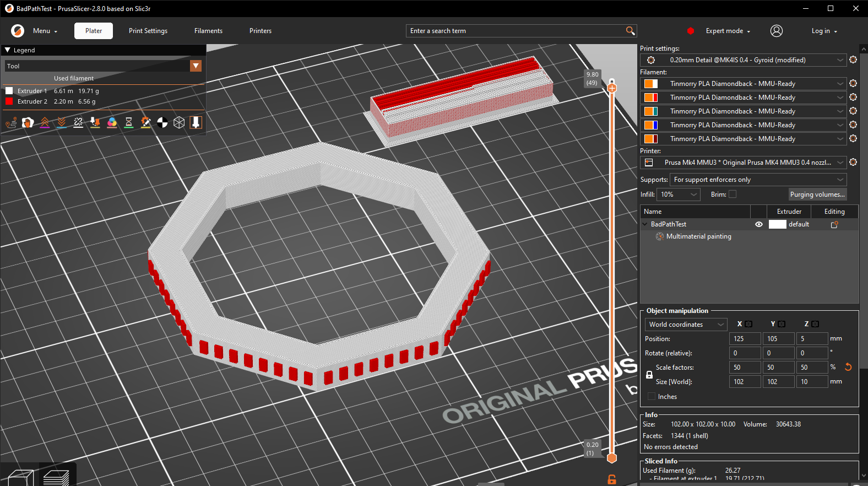Click the fourth filament orange-blue swatch
The image size is (868, 486).
tap(651, 125)
